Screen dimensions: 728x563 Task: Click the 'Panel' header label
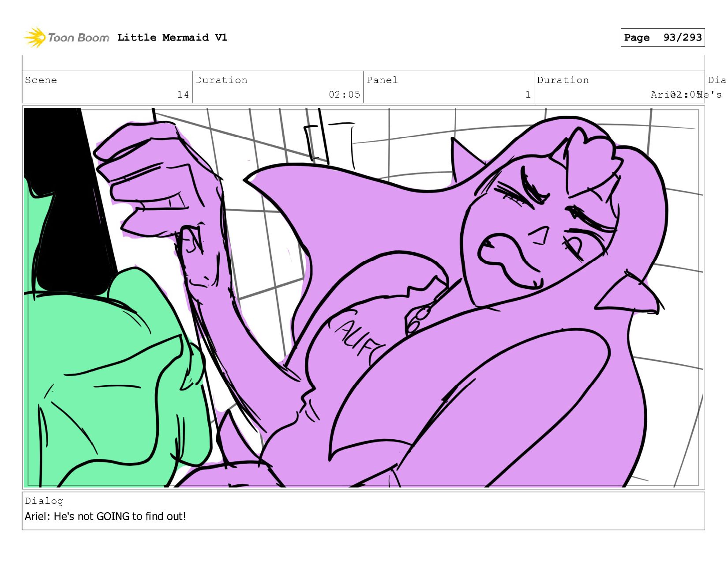point(382,80)
